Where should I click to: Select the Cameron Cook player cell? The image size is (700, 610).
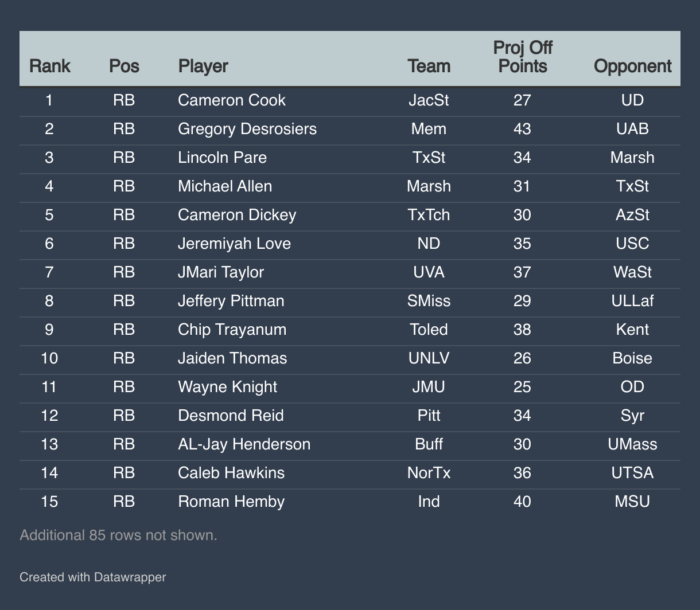pos(232,100)
